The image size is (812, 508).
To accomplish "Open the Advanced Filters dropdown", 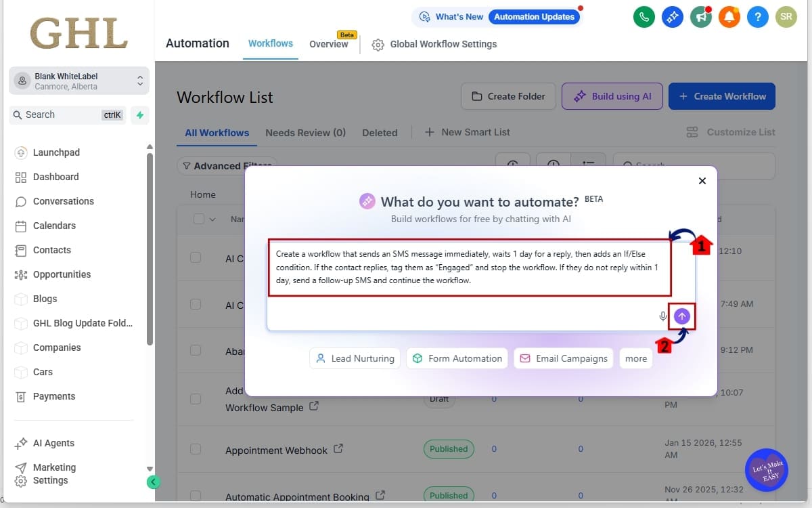I will pyautogui.click(x=227, y=166).
